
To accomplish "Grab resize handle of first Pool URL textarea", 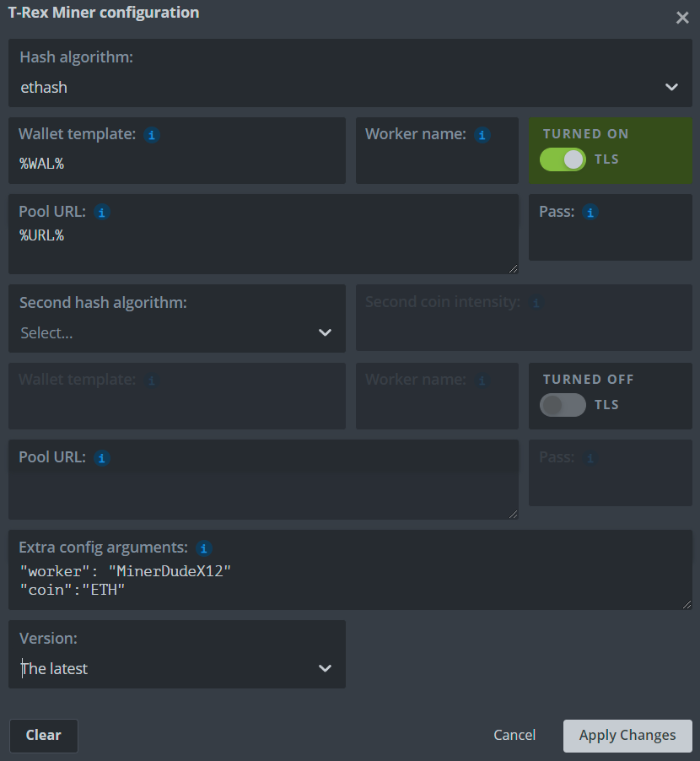I will 514,269.
